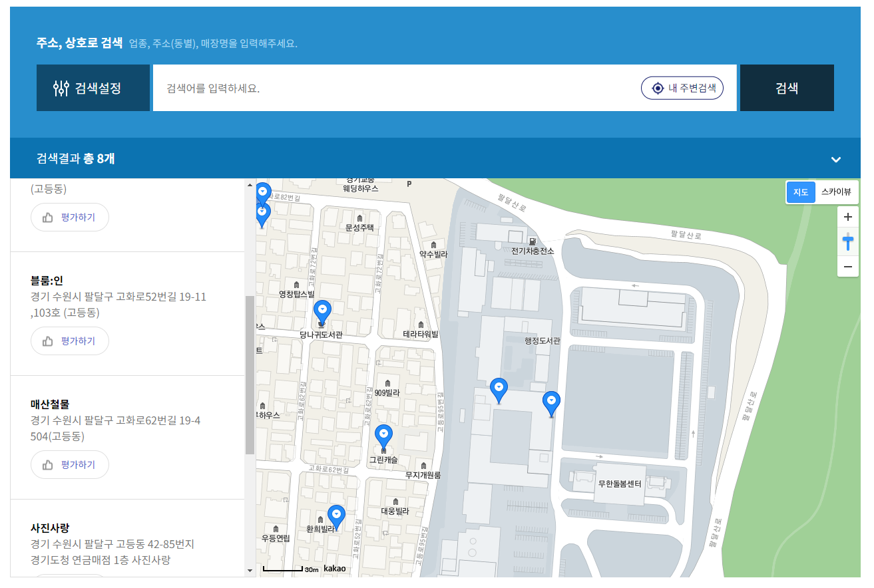Select the right pin below 행정도서관

(551, 403)
